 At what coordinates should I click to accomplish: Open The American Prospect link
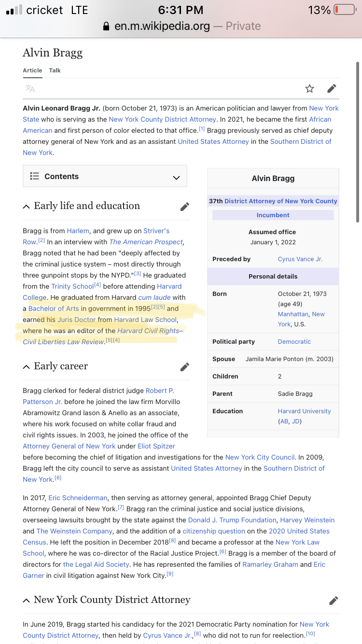pyautogui.click(x=146, y=242)
